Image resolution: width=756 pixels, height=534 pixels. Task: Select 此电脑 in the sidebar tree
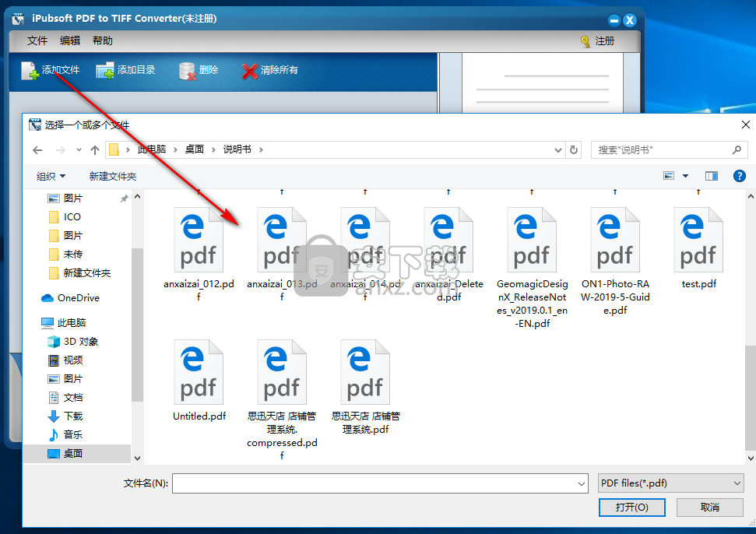coord(64,323)
